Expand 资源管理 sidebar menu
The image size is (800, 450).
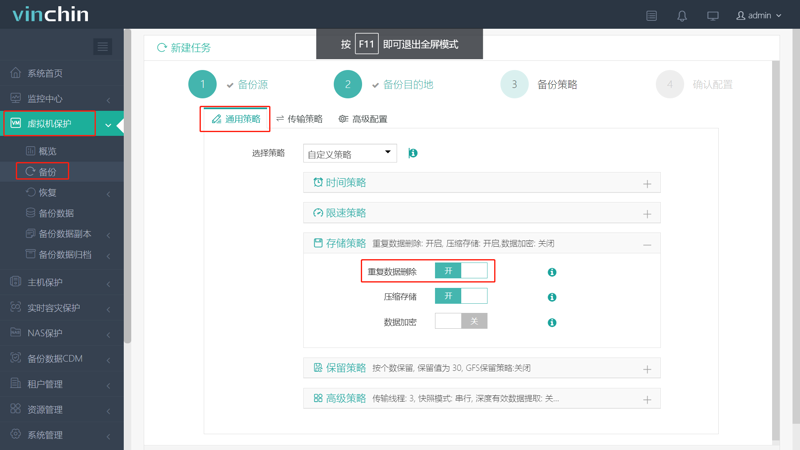tap(62, 410)
